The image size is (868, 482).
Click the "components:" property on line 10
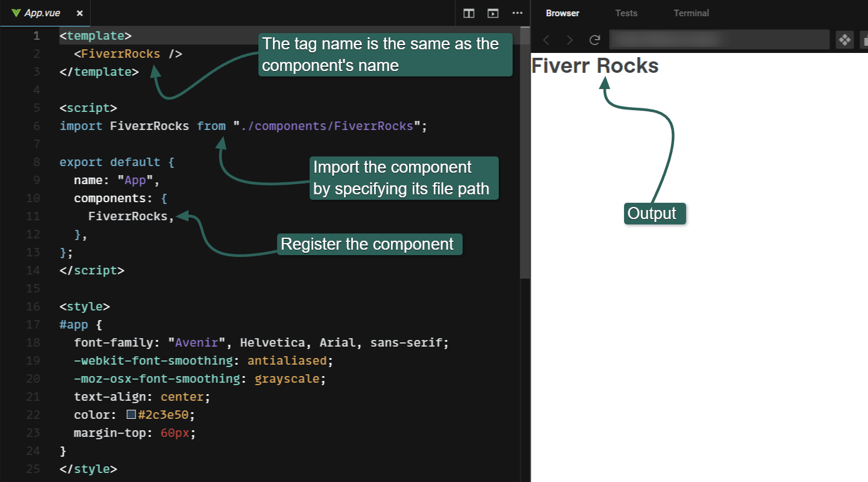coord(113,199)
